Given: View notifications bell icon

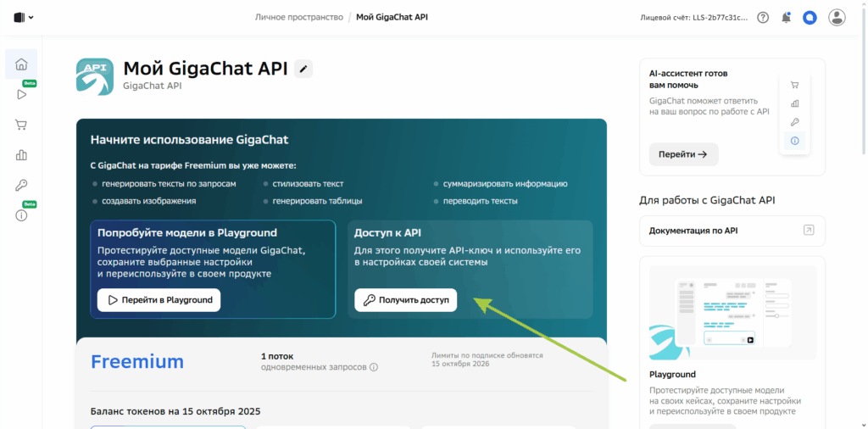Looking at the screenshot, I should point(786,17).
